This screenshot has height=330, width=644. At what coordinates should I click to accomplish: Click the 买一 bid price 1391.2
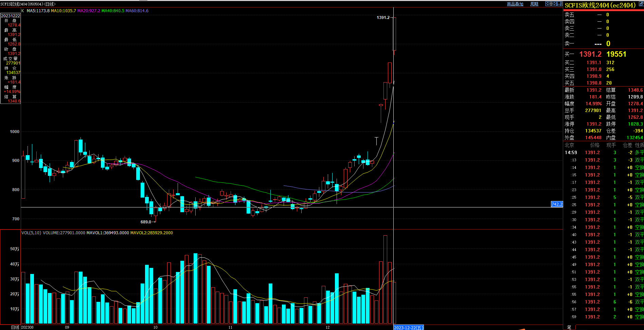click(x=590, y=54)
